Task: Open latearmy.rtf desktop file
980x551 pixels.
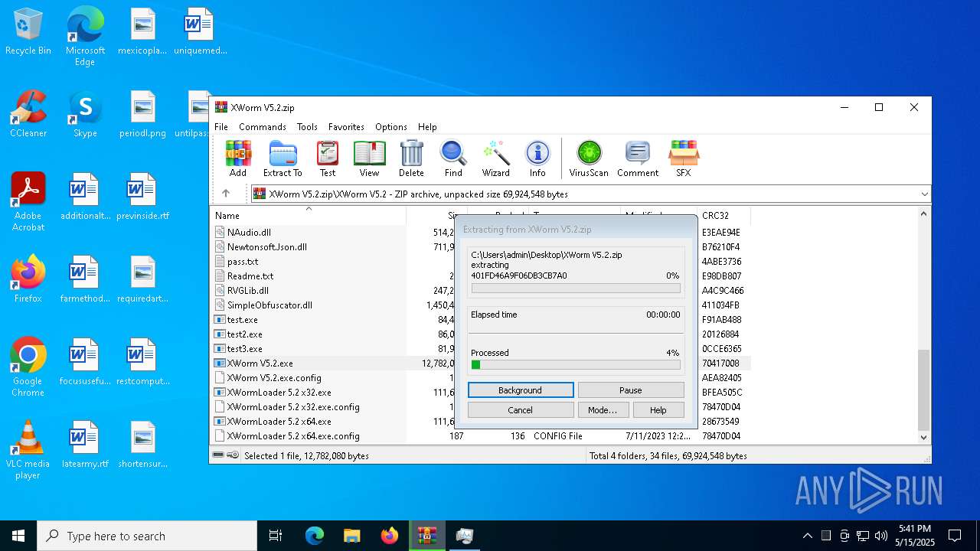Action: coord(85,445)
